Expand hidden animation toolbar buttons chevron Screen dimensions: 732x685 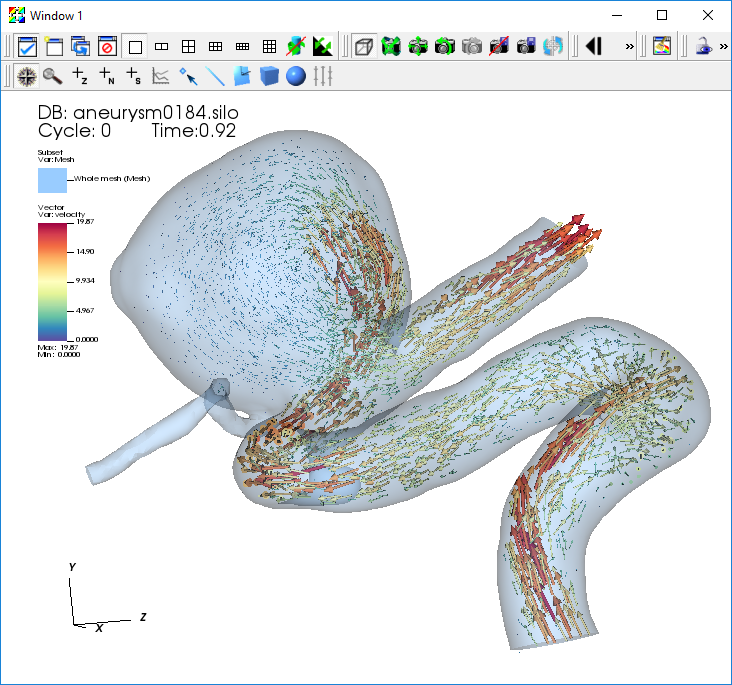630,46
